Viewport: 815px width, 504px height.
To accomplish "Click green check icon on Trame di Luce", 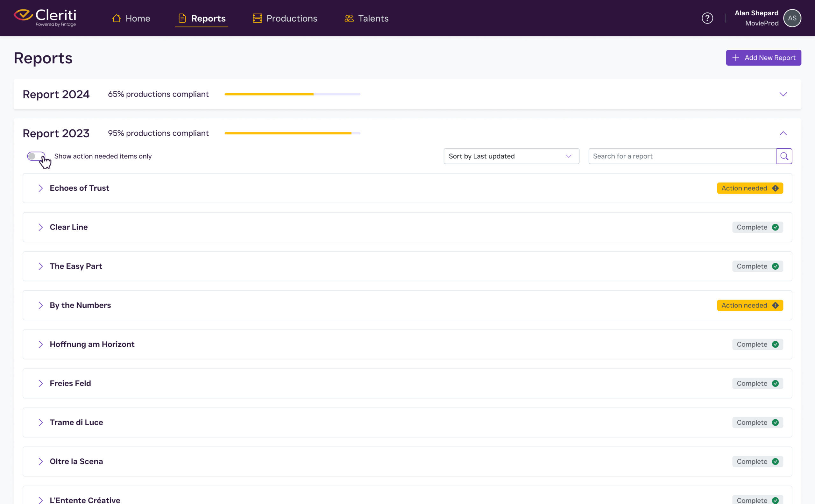I will pos(775,422).
